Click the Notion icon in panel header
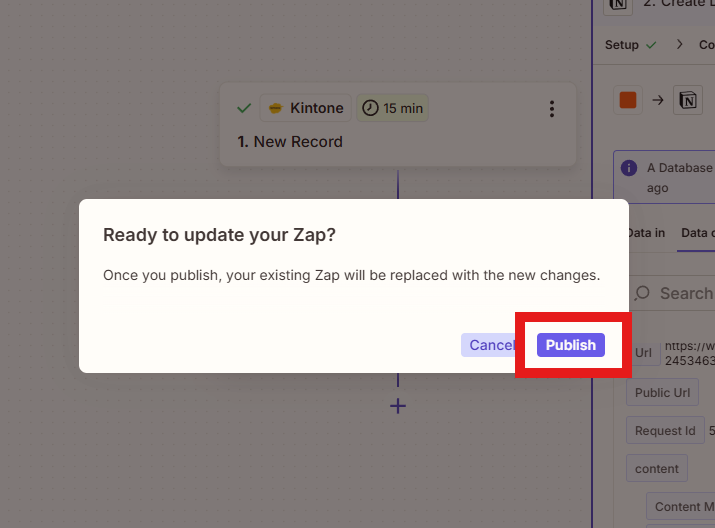This screenshot has width=715, height=528. [618, 5]
